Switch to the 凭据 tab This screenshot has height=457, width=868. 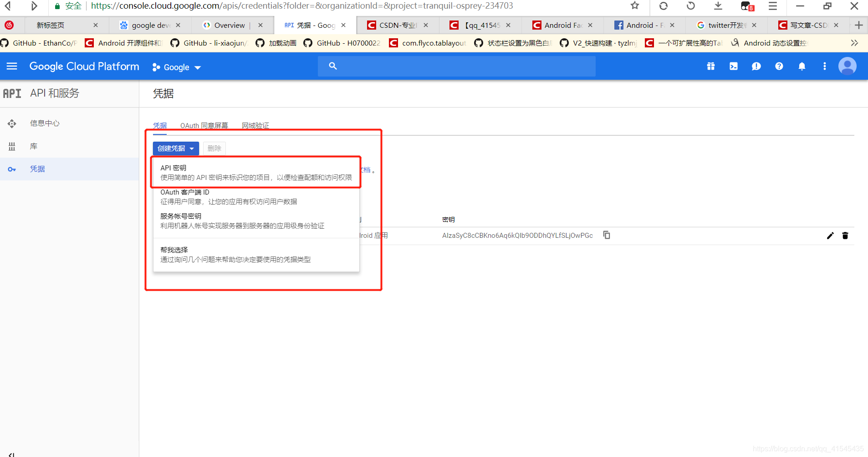(x=160, y=126)
